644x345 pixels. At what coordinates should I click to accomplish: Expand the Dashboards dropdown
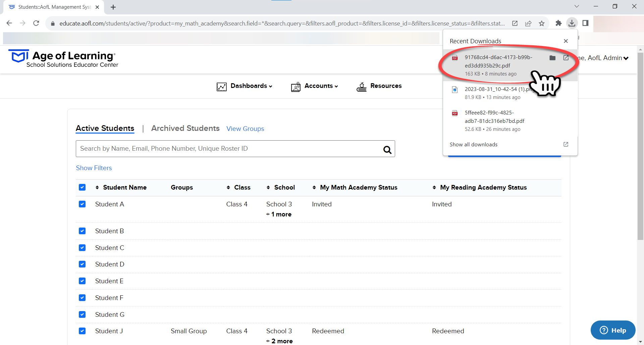245,86
